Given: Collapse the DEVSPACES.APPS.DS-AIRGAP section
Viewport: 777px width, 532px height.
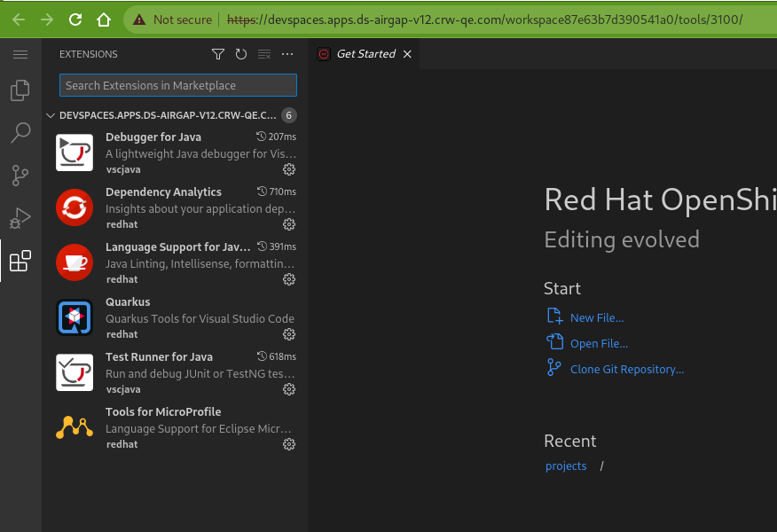Looking at the screenshot, I should tap(51, 115).
